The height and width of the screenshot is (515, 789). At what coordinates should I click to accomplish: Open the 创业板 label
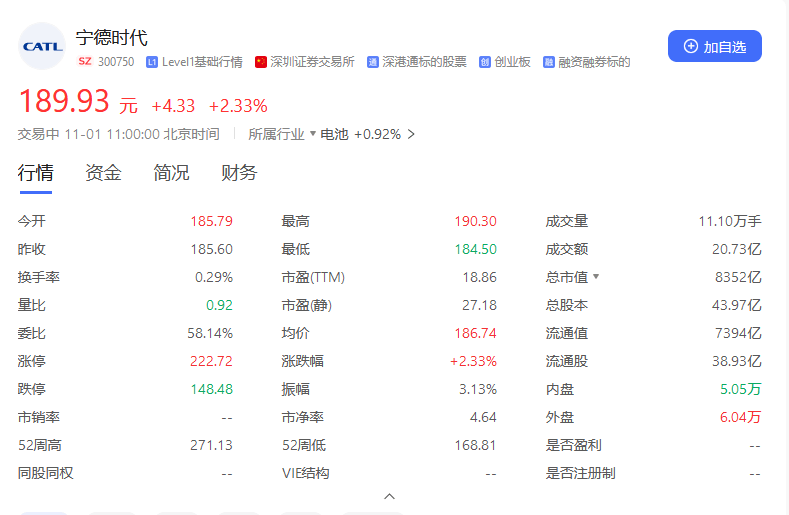pyautogui.click(x=512, y=62)
